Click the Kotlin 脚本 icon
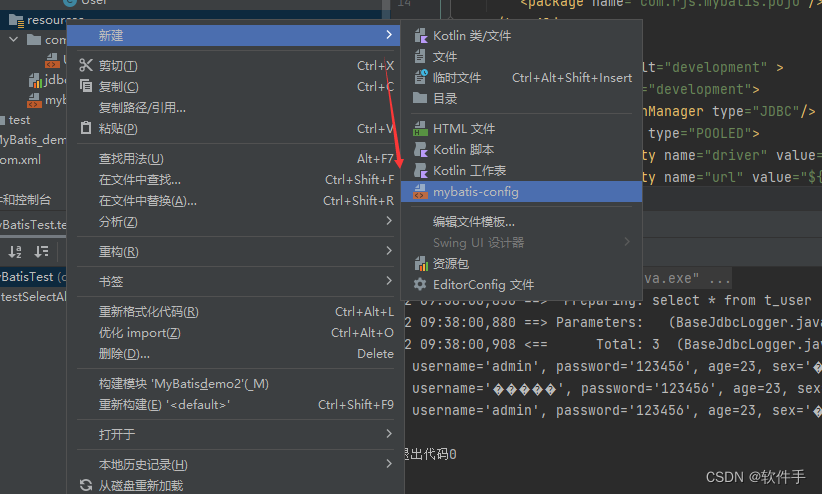 pyautogui.click(x=420, y=149)
